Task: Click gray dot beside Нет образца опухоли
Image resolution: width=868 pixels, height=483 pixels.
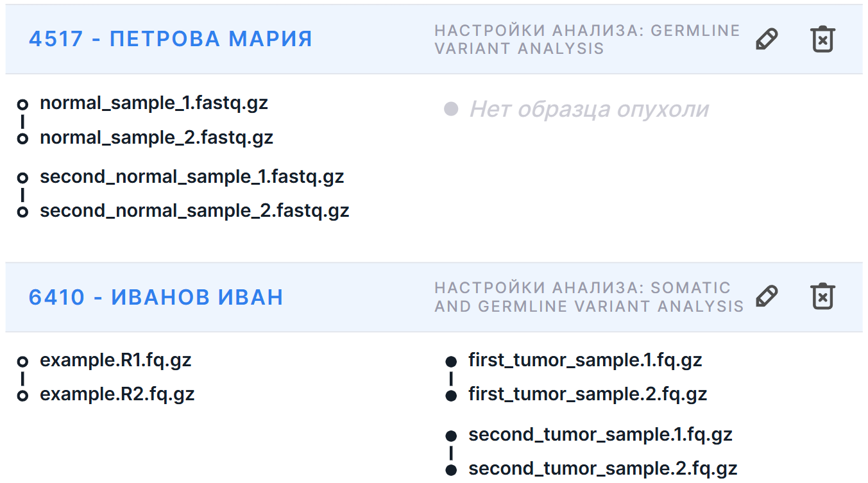Action: tap(451, 110)
